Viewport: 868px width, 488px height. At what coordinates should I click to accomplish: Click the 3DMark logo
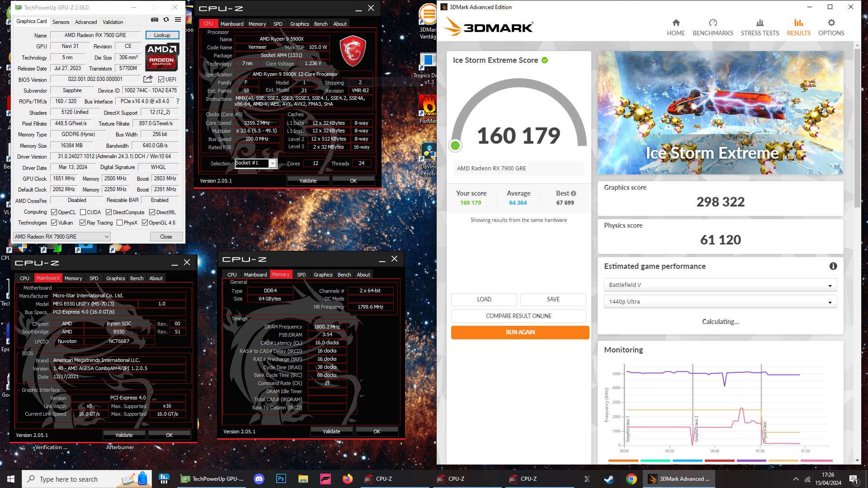click(x=489, y=27)
